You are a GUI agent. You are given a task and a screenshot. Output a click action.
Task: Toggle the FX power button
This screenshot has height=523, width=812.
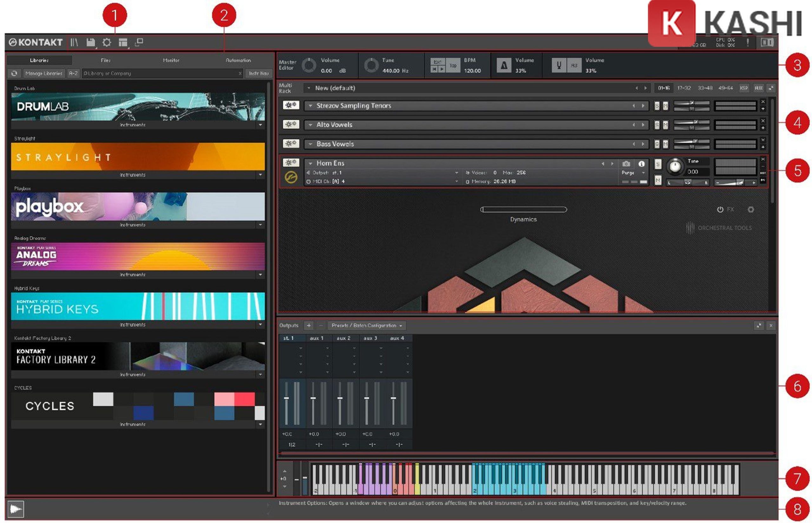[x=720, y=210]
